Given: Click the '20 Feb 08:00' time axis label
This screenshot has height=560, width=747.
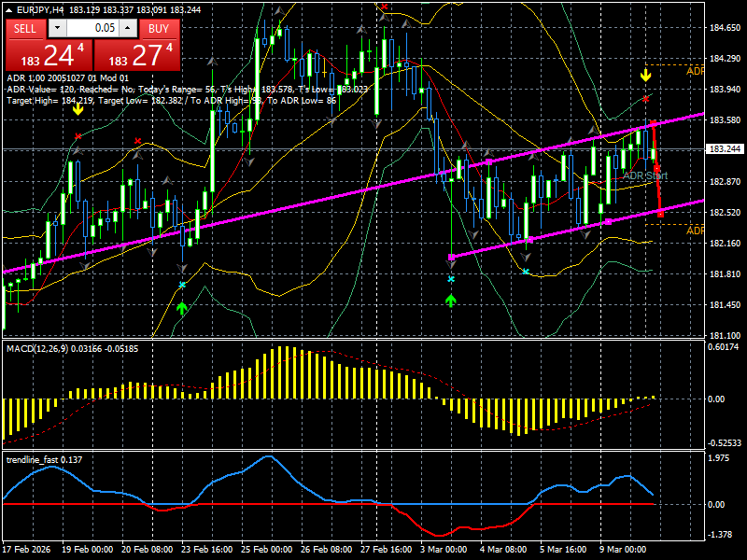Looking at the screenshot, I should coord(148,550).
